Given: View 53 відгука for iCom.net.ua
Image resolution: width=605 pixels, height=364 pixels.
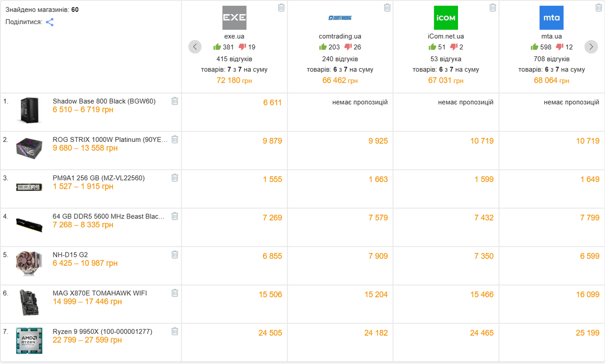Looking at the screenshot, I should tap(446, 59).
